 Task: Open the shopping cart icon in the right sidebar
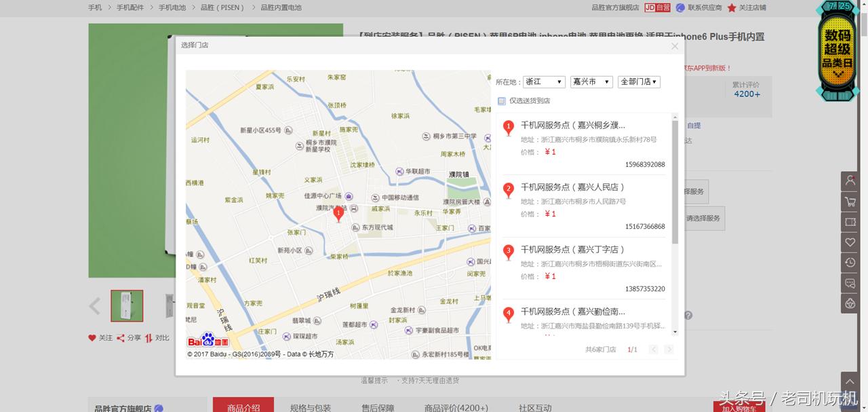pyautogui.click(x=849, y=201)
